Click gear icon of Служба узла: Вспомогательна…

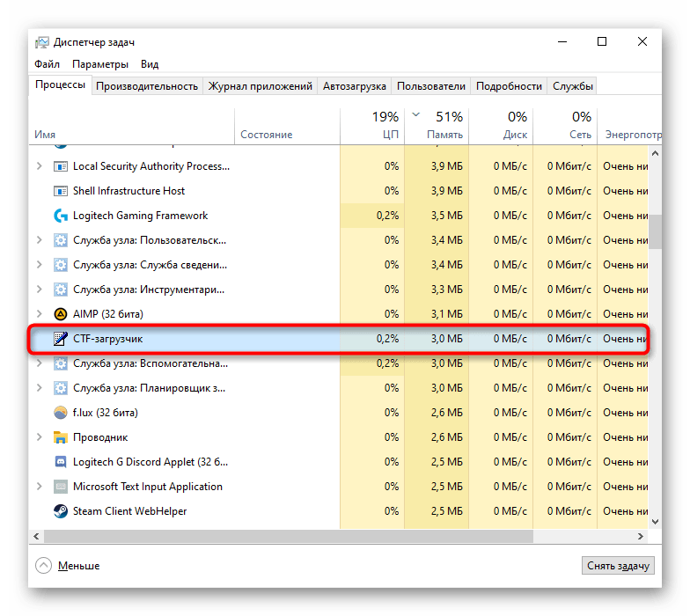(60, 363)
